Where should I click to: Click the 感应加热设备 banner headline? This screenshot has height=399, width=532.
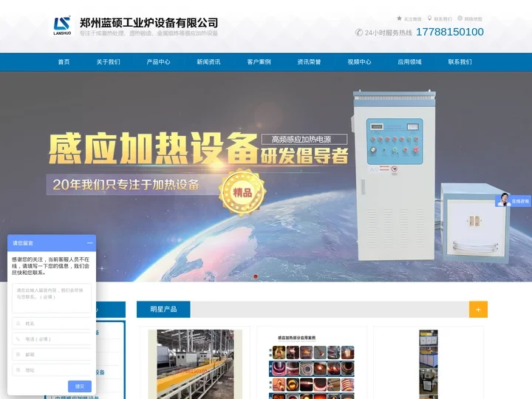coord(153,149)
